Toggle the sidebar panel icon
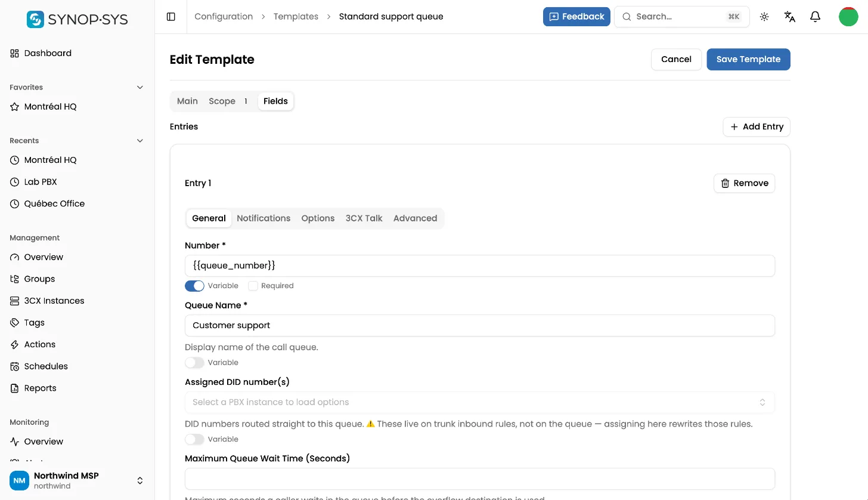Screen dimensions: 868x500 coord(171,17)
